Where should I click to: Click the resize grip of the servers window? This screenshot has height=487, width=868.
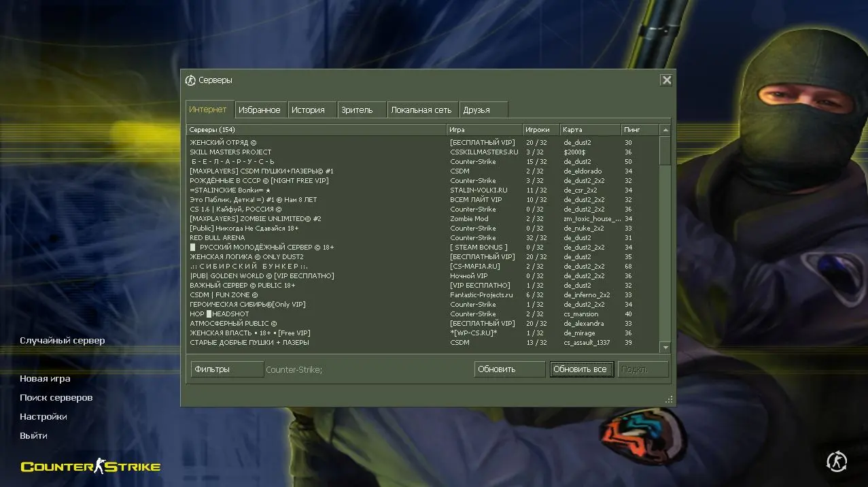coord(669,400)
